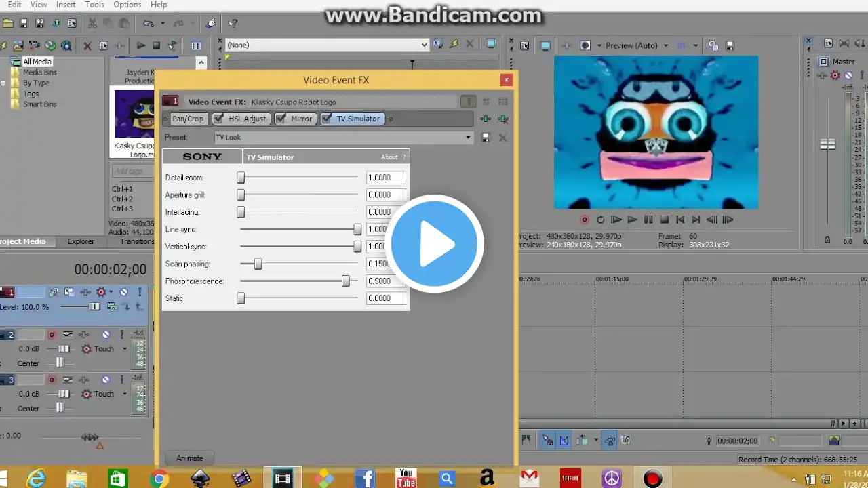Open Video Preview on external monitor icon

[x=545, y=45]
